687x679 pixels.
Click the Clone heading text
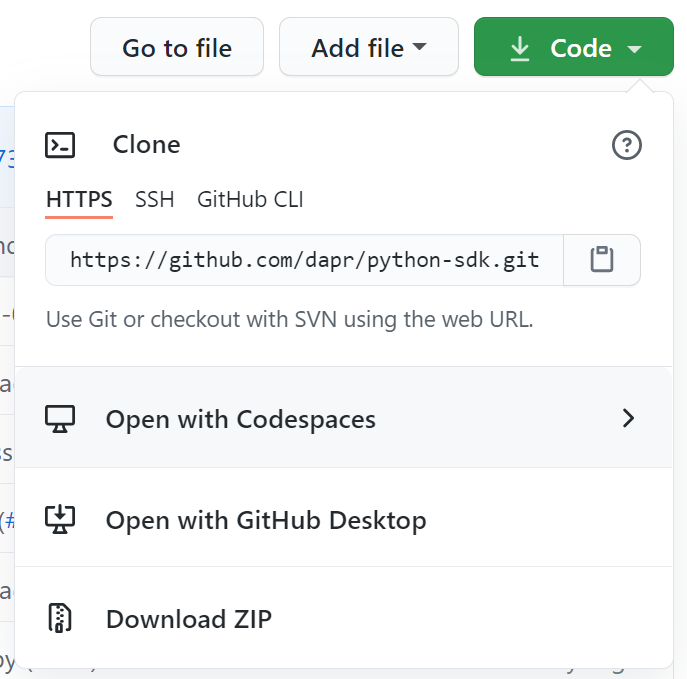pos(146,145)
